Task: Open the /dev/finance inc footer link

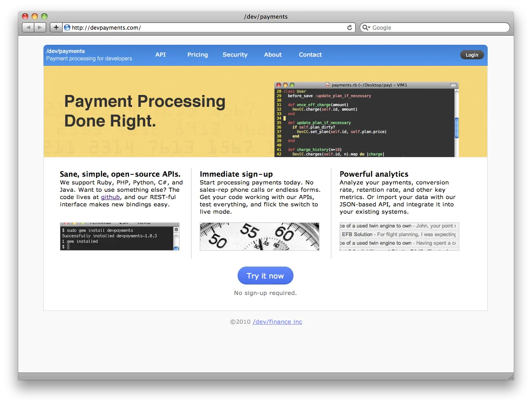Action: [277, 321]
